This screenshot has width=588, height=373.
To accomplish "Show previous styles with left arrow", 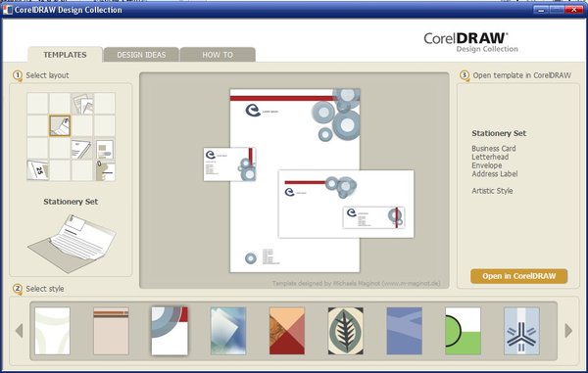I will (x=20, y=330).
